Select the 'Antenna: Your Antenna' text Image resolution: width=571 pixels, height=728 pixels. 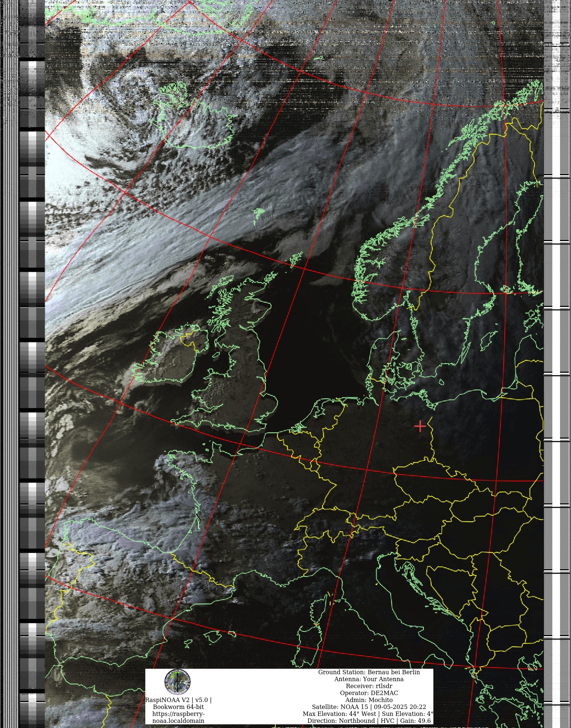tap(369, 679)
